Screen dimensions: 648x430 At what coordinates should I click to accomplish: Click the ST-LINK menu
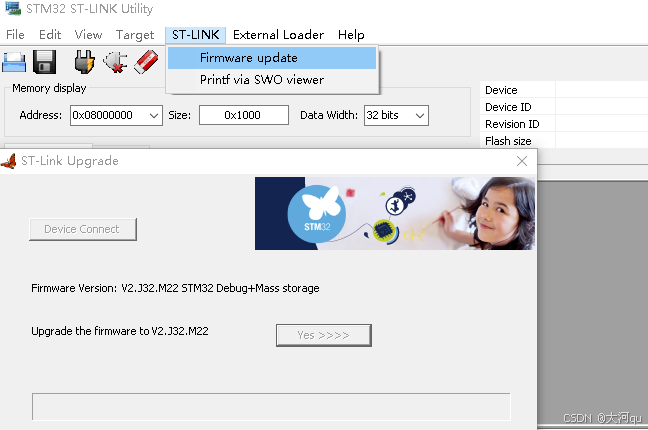coord(195,35)
